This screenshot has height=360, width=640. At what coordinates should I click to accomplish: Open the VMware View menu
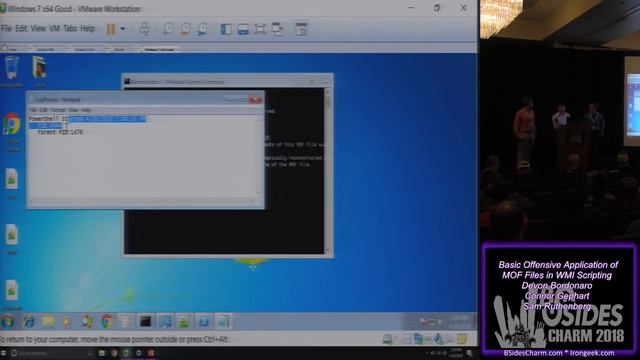(x=38, y=29)
